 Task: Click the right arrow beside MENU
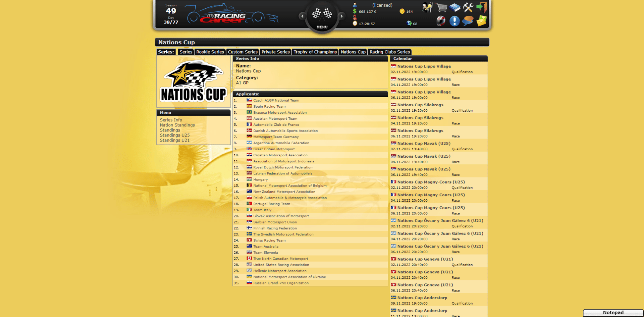pyautogui.click(x=341, y=16)
